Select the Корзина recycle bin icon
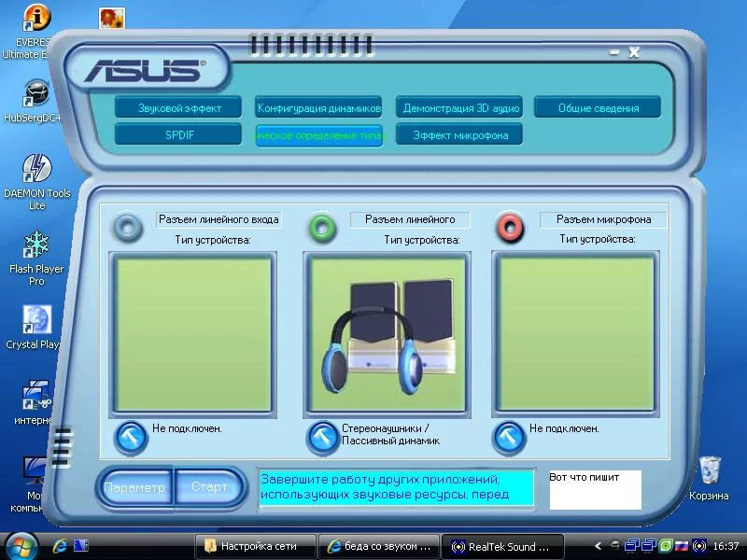Screen dimensions: 747x560 pyautogui.click(x=709, y=478)
